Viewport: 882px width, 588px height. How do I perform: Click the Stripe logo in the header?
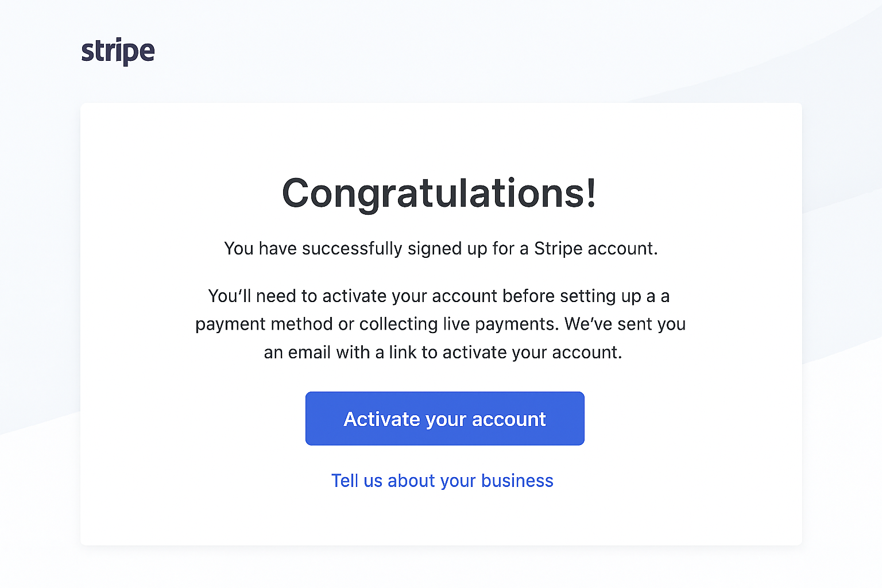118,51
